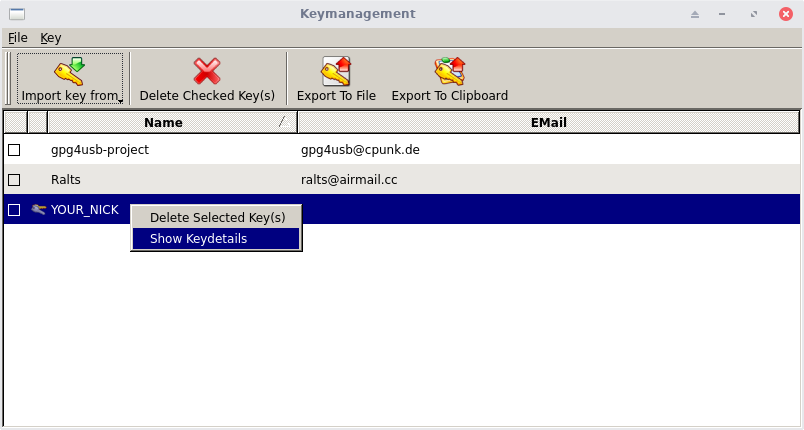Minimize the Keymanagement window
The width and height of the screenshot is (804, 430).
point(722,14)
